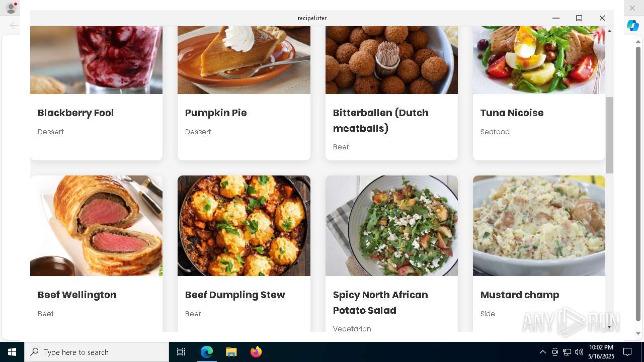
Task: Open Task View on the taskbar
Action: tap(181, 352)
